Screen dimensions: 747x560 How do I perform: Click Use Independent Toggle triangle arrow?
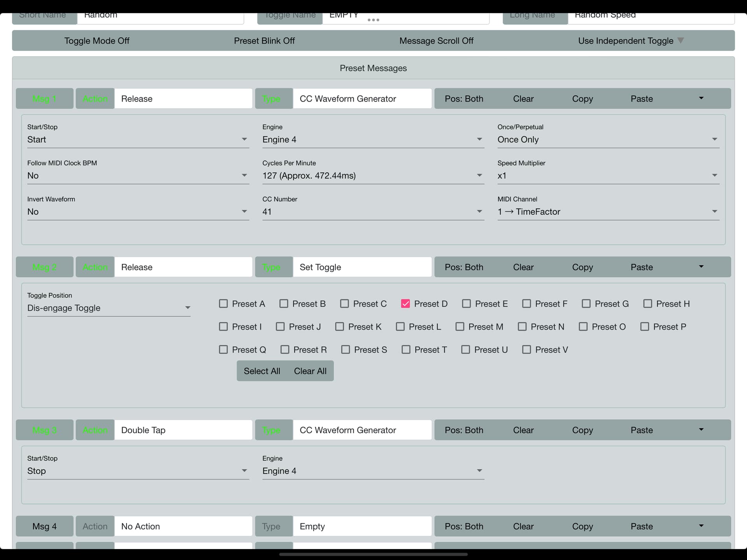680,40
